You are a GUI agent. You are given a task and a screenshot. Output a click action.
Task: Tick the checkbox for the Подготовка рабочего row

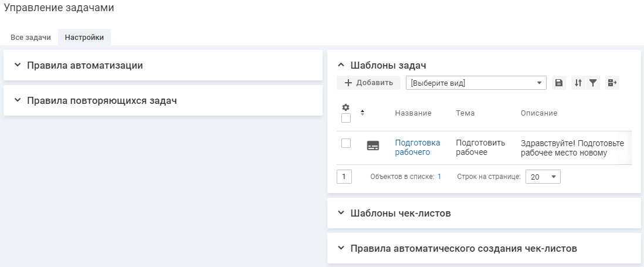(x=346, y=143)
